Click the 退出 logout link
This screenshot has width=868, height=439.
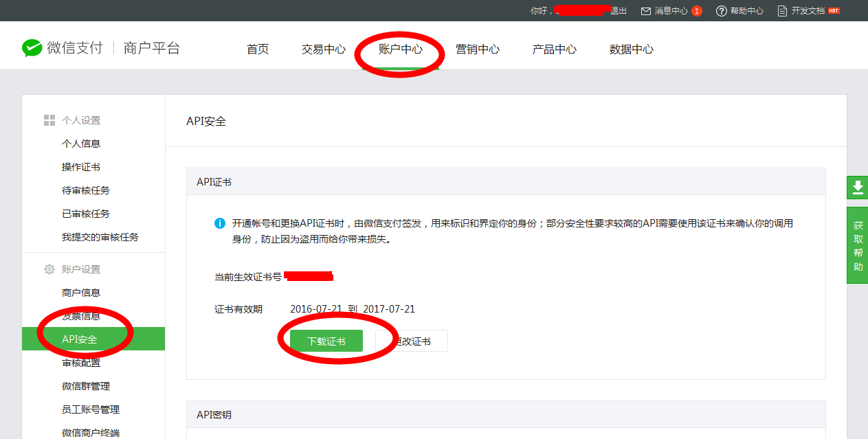[x=619, y=11]
